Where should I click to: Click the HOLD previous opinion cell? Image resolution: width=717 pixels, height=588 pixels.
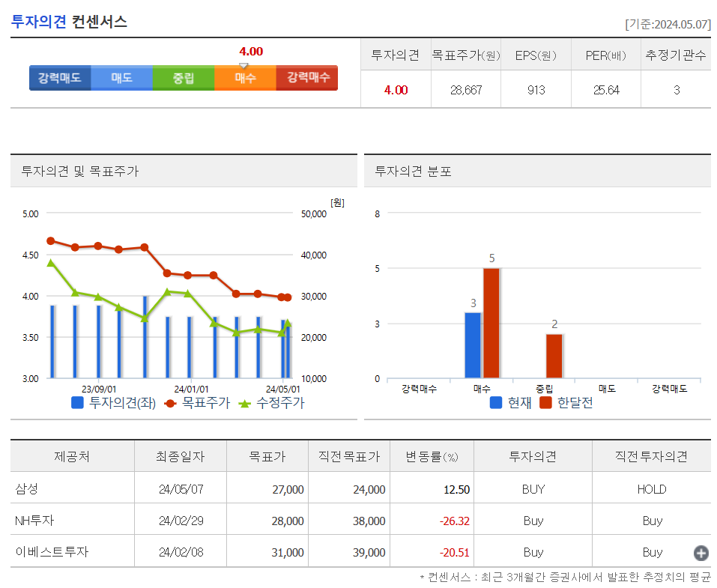[652, 489]
